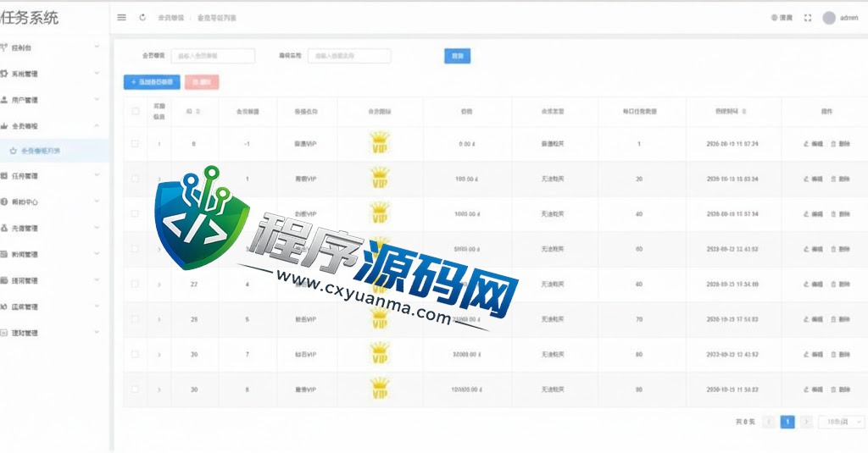Screen dimensions: 868x453
Task: Tick the select-all checkbox in table header
Action: 135,111
